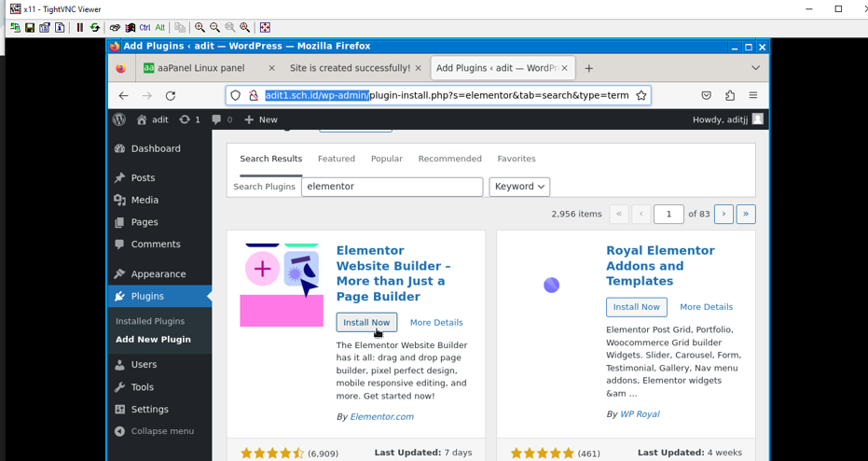Visit site adit from admin bar
This screenshot has width=868, height=461.
click(x=153, y=119)
